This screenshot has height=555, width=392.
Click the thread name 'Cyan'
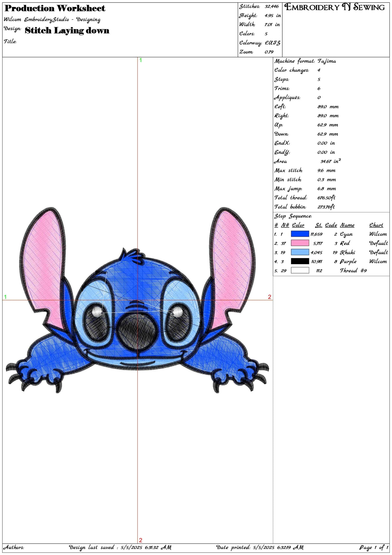(x=346, y=234)
